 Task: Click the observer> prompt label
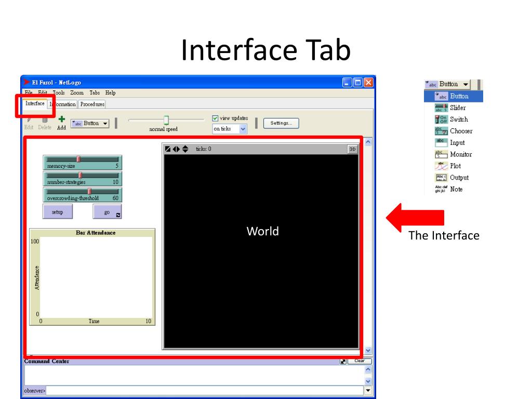coord(35,391)
